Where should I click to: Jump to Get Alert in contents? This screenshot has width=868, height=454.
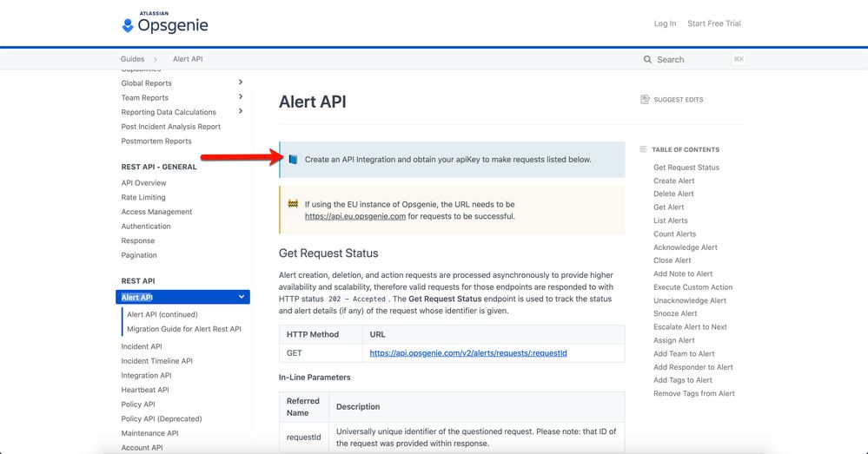coord(668,207)
